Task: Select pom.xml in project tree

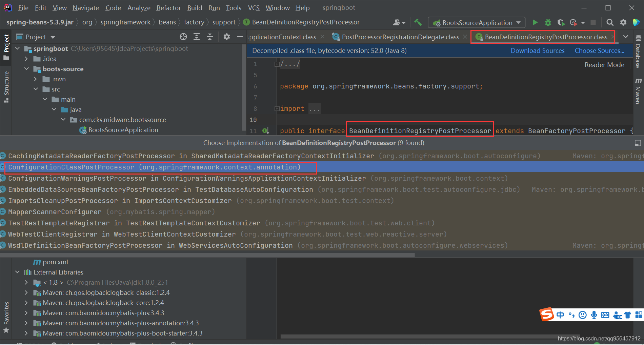Action: (x=51, y=262)
